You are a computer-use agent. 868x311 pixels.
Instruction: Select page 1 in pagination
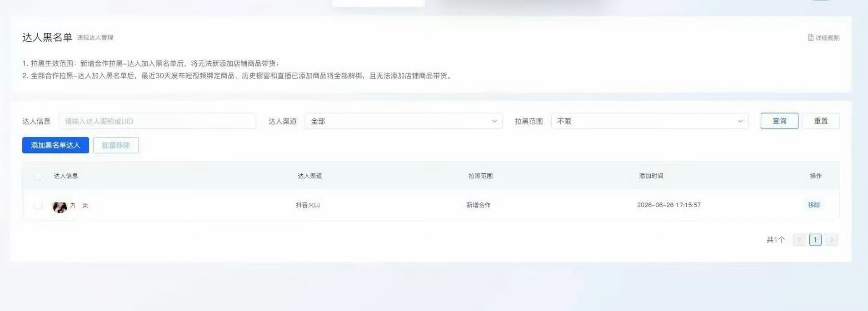[815, 240]
